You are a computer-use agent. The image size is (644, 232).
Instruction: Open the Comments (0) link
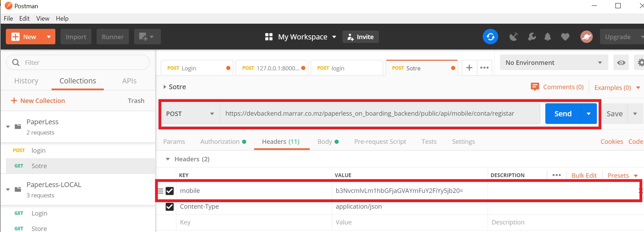[557, 87]
